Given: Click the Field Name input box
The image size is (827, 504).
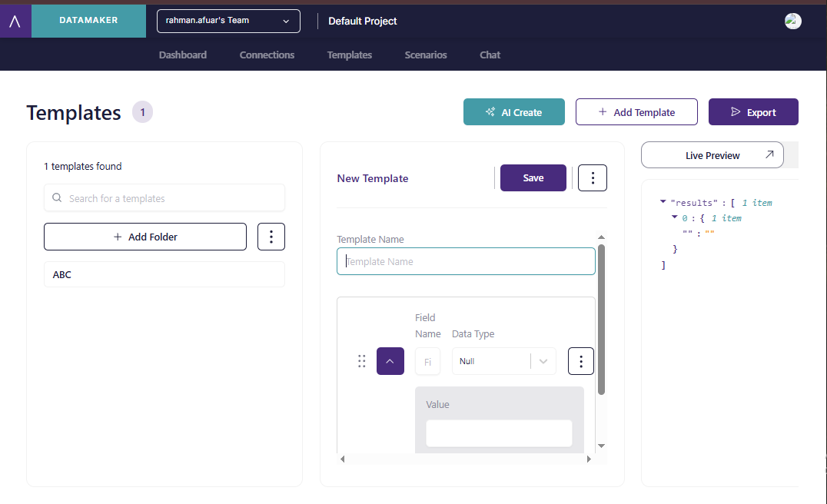Looking at the screenshot, I should (x=428, y=361).
